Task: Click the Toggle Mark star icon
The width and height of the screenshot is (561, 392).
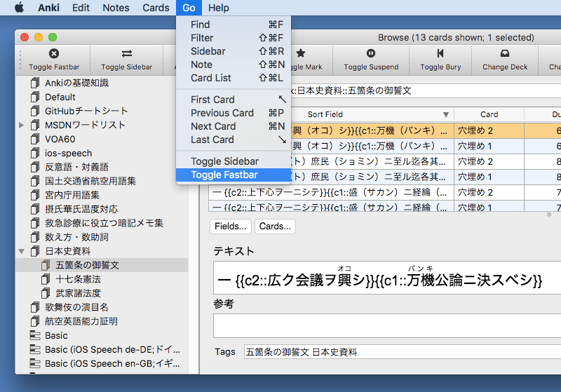Action: pyautogui.click(x=301, y=53)
